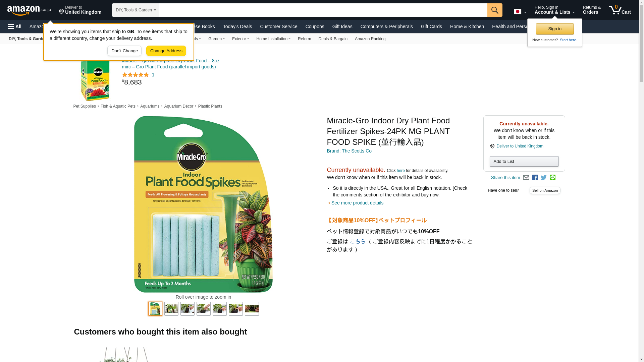Viewport: 644px width, 362px height.
Task: Click the yellow Sign in button
Action: pos(555,29)
